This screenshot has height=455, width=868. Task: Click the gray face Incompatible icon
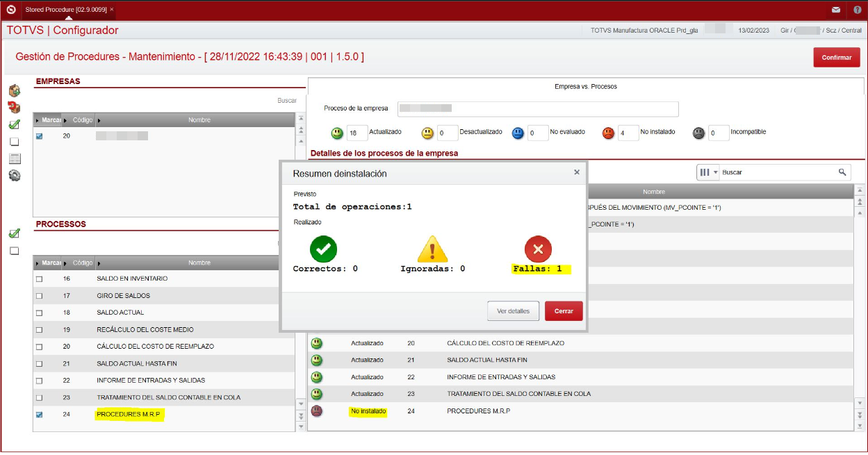699,133
